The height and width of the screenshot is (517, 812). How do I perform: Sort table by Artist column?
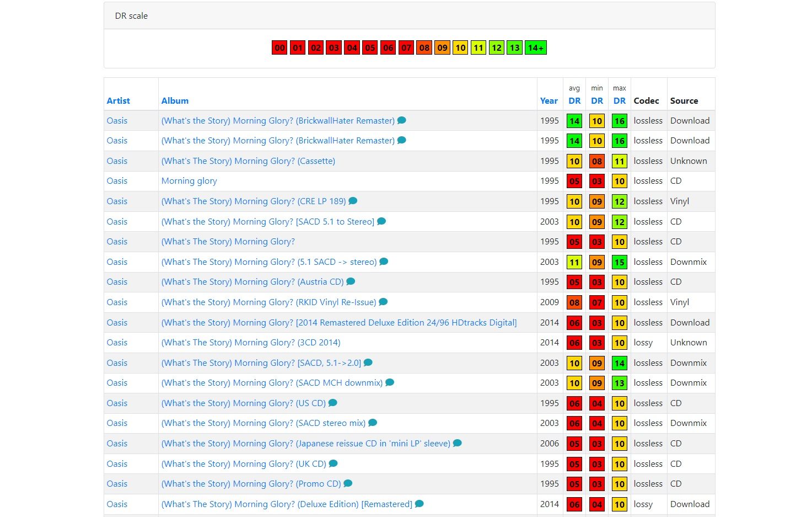tap(118, 100)
